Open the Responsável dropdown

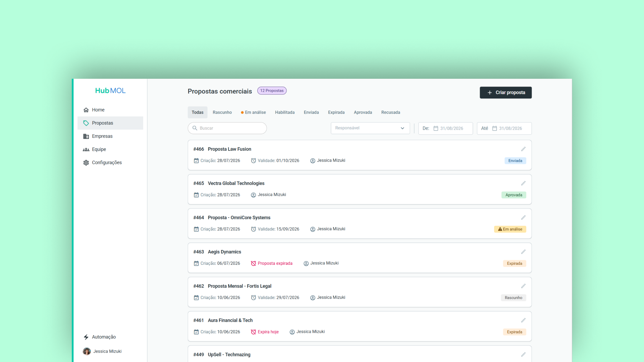click(370, 128)
